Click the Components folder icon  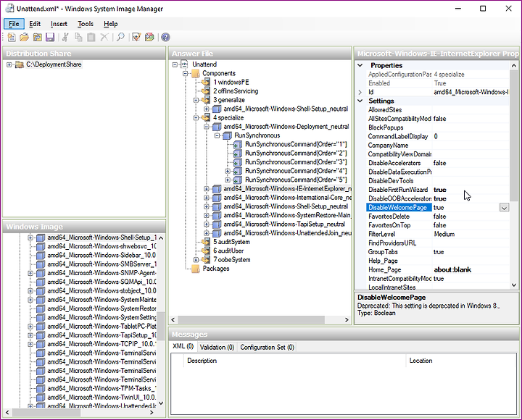pyautogui.click(x=196, y=73)
